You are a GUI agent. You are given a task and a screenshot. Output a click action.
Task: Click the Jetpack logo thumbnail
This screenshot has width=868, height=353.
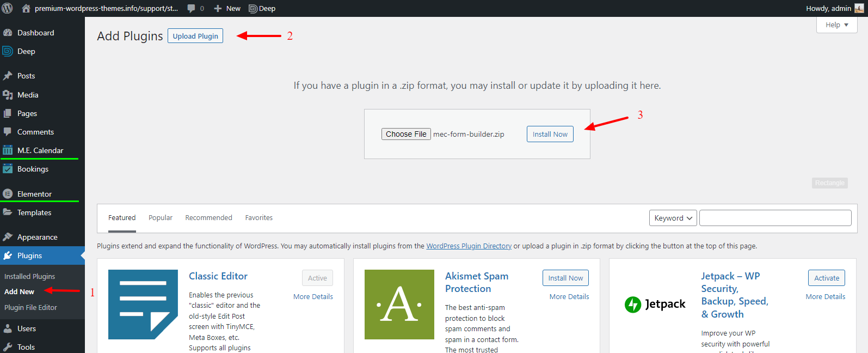click(x=655, y=305)
